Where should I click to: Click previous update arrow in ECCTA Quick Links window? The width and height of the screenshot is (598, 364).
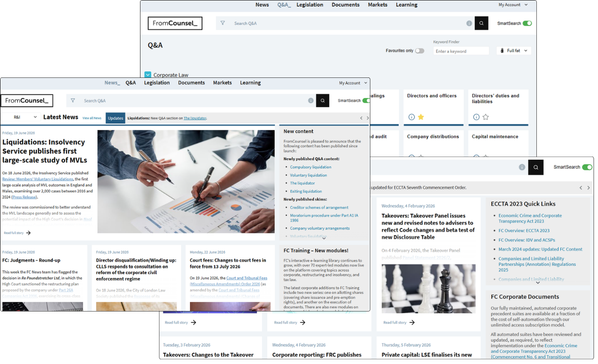(x=581, y=188)
